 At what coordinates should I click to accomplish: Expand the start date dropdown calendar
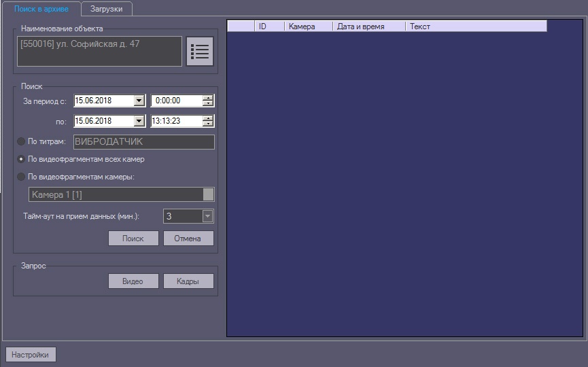point(139,101)
